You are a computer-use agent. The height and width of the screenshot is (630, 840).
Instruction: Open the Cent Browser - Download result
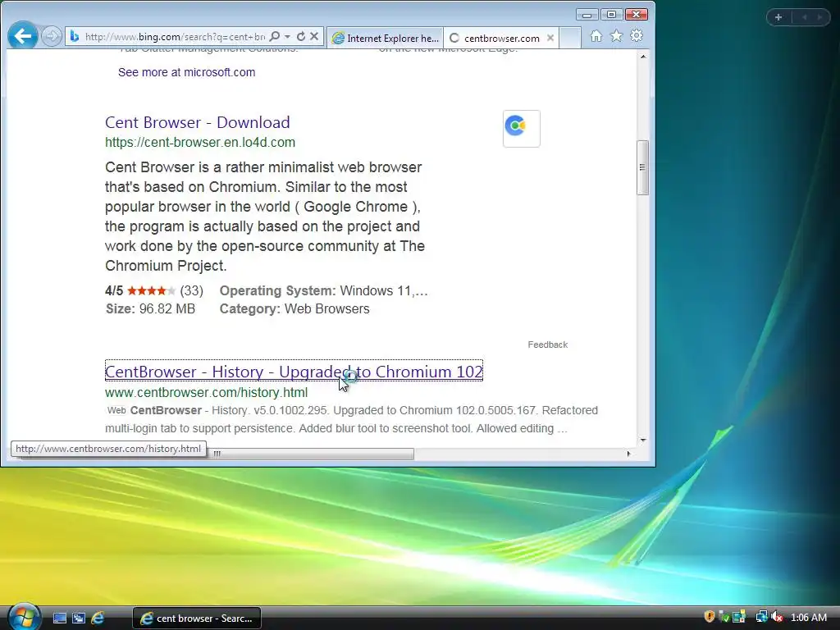point(197,122)
